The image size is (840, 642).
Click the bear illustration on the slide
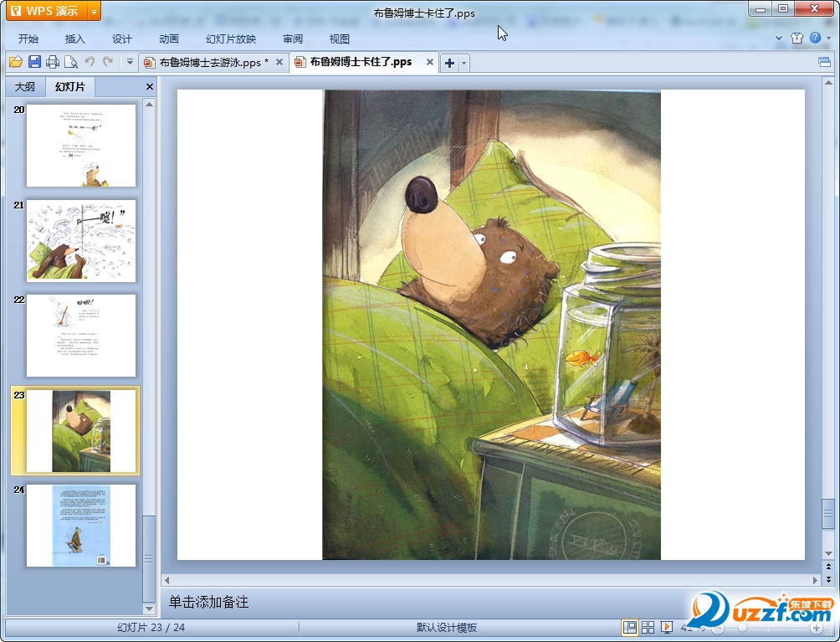491,325
